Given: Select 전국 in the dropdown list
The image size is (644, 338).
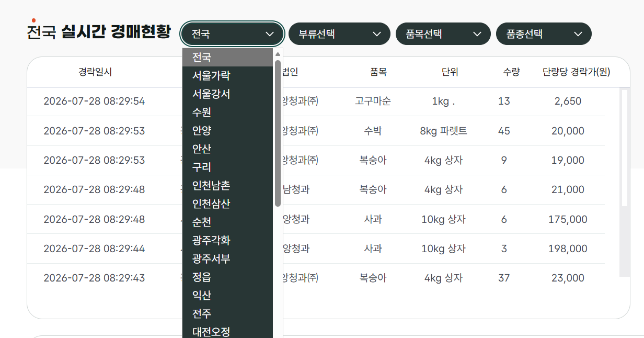Looking at the screenshot, I should coord(227,58).
